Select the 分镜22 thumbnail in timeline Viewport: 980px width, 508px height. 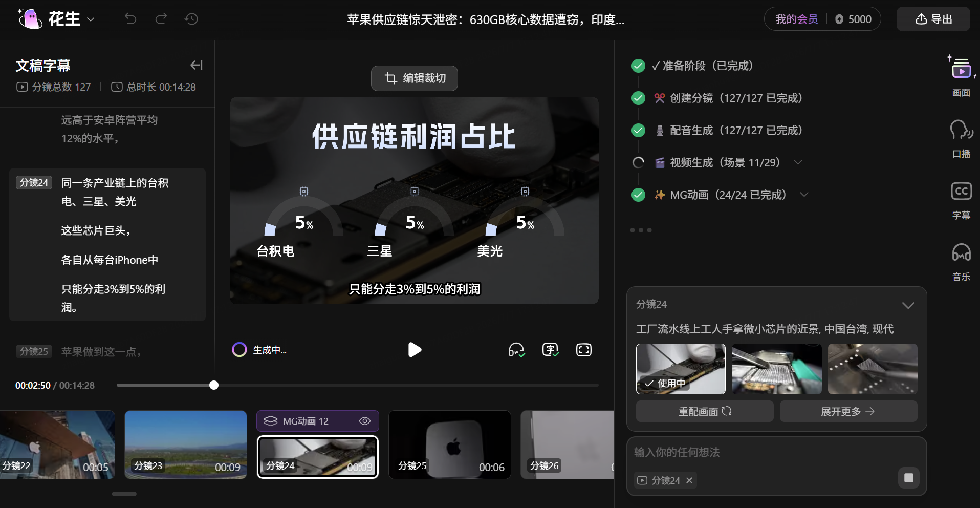[x=57, y=444]
